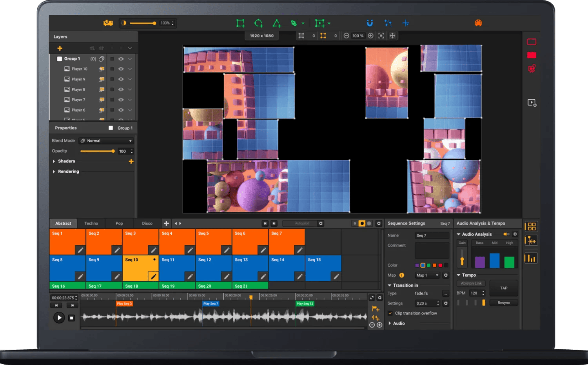Toggle the Player 10 lock checkbox
The width and height of the screenshot is (588, 365).
[112, 69]
